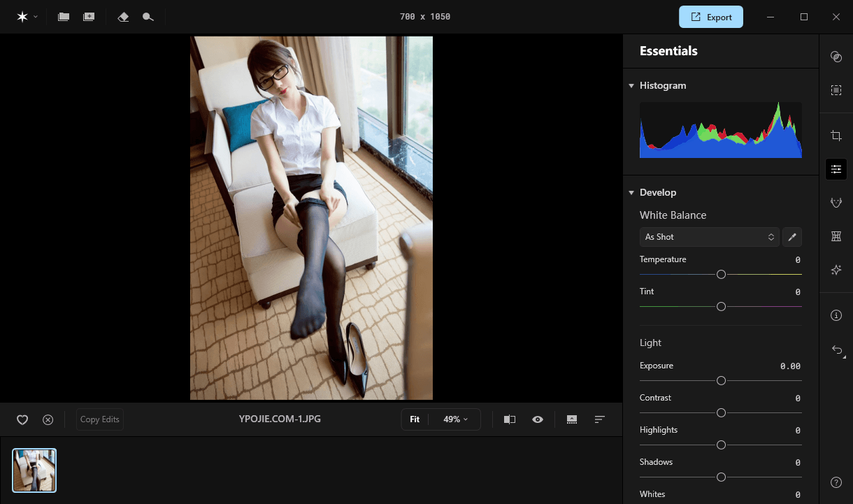Collapse the Histogram section
The image size is (853, 504).
631,86
